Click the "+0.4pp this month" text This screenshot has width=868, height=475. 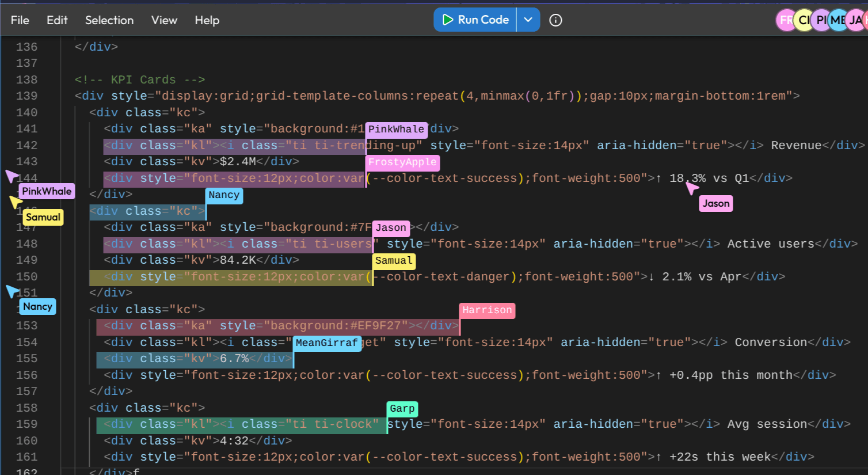tap(731, 375)
